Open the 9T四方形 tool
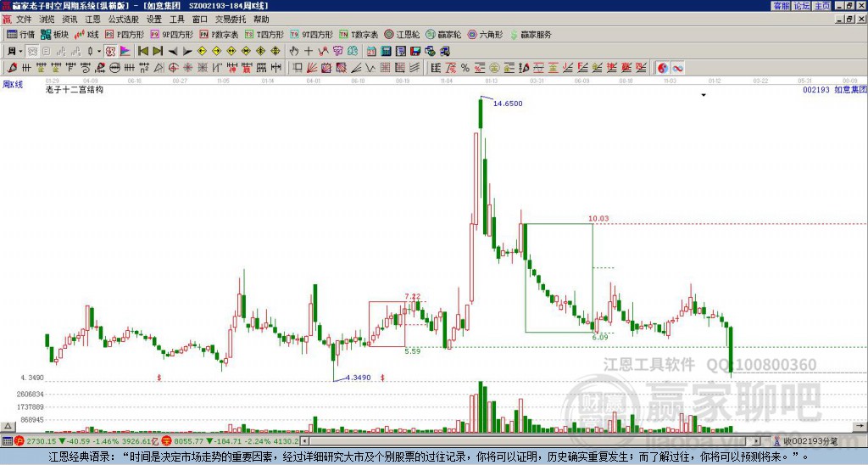The width and height of the screenshot is (868, 465). pyautogui.click(x=311, y=34)
